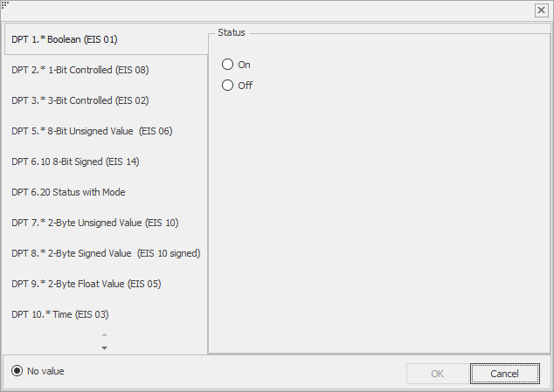This screenshot has width=554, height=392.
Task: Click the scroll-up arrow below the DPT list
Action: click(x=104, y=334)
